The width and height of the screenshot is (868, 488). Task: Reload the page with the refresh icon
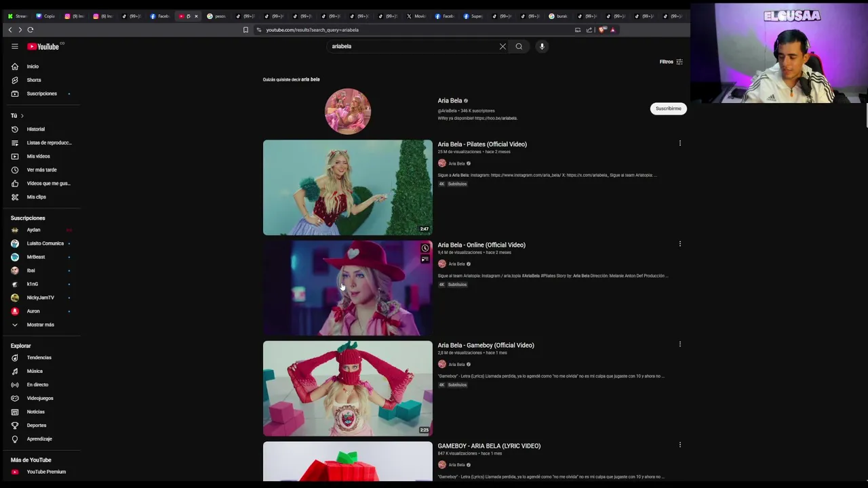click(30, 30)
